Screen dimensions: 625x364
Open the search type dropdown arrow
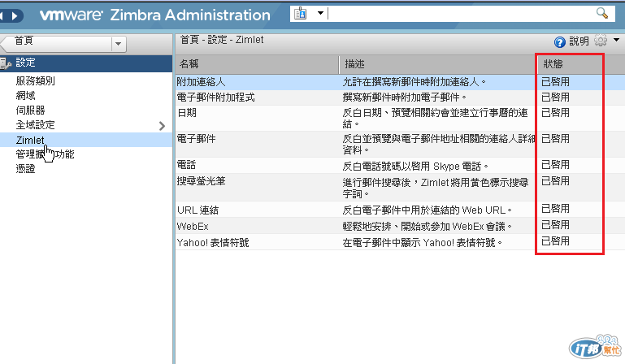(320, 13)
